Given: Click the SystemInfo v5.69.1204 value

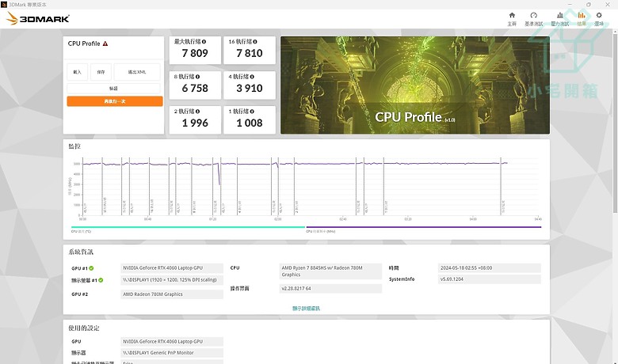Looking at the screenshot, I should click(489, 279).
